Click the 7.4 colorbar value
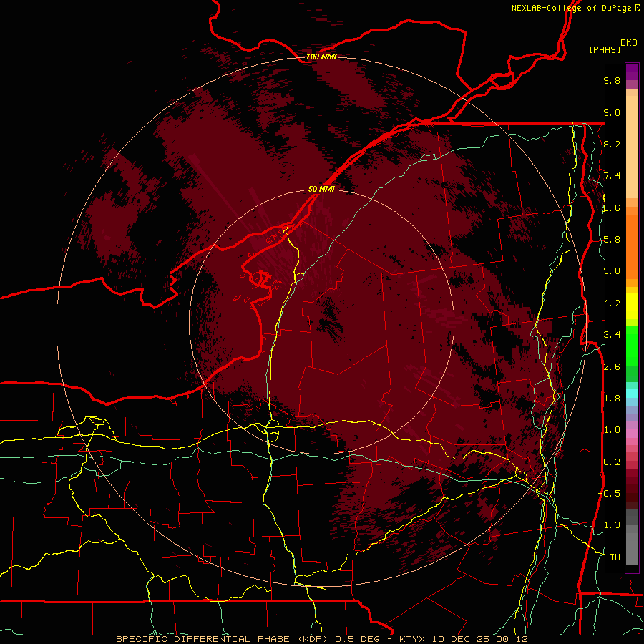The width and height of the screenshot is (644, 644). (612, 176)
